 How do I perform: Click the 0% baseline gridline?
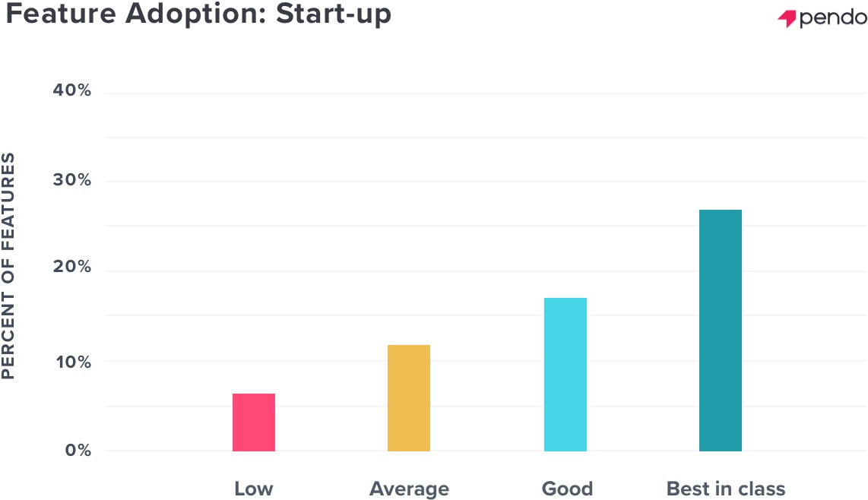point(486,451)
